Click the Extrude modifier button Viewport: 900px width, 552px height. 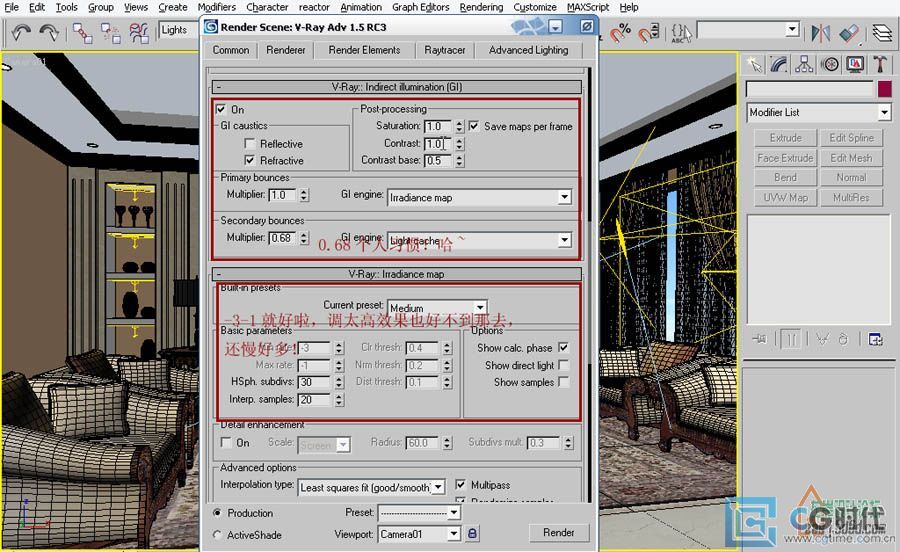[x=785, y=138]
